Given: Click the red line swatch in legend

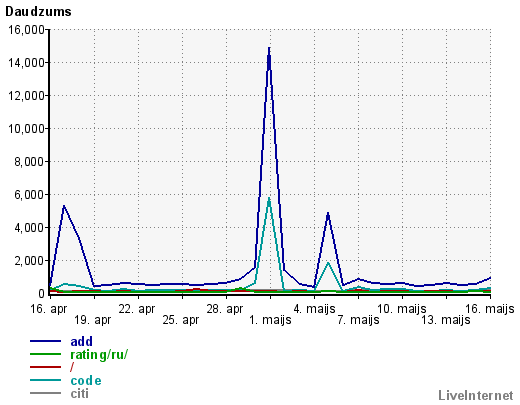Looking at the screenshot, I should [x=45, y=367].
